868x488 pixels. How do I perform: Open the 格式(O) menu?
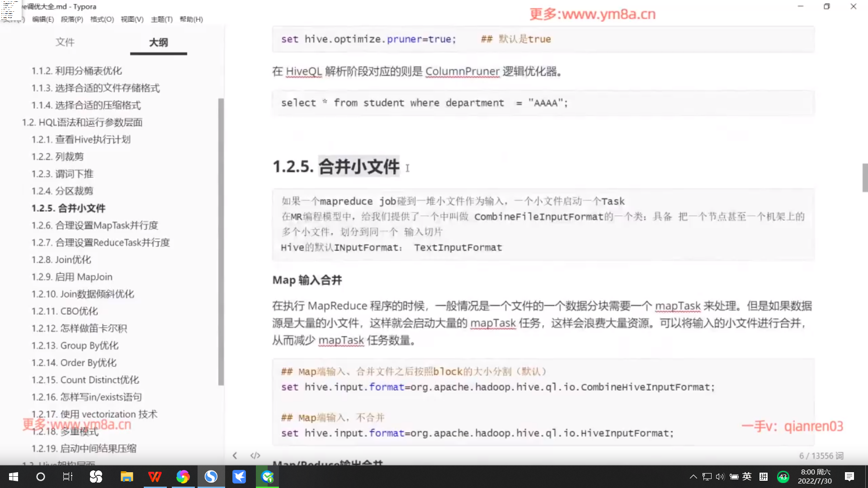point(102,19)
